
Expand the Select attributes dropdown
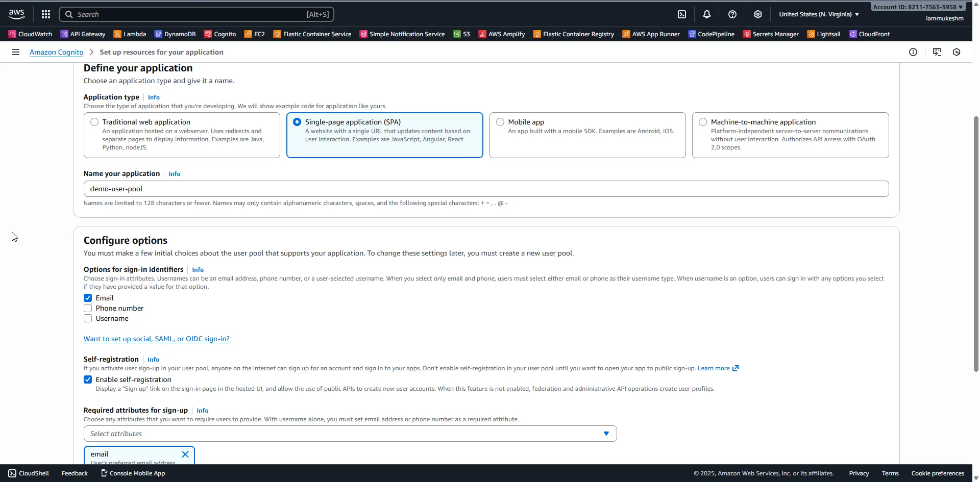(x=606, y=433)
